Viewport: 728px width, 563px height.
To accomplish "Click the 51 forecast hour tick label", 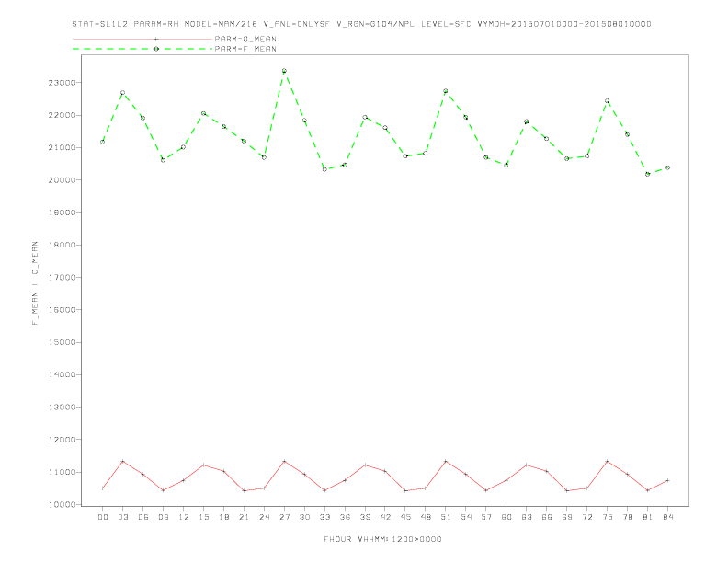I will coord(446,517).
